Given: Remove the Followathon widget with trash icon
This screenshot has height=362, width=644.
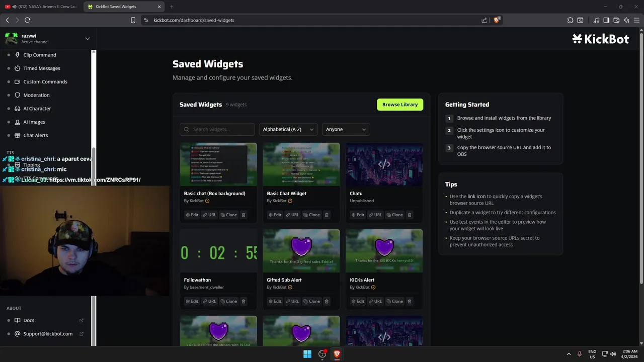Looking at the screenshot, I should tap(244, 301).
